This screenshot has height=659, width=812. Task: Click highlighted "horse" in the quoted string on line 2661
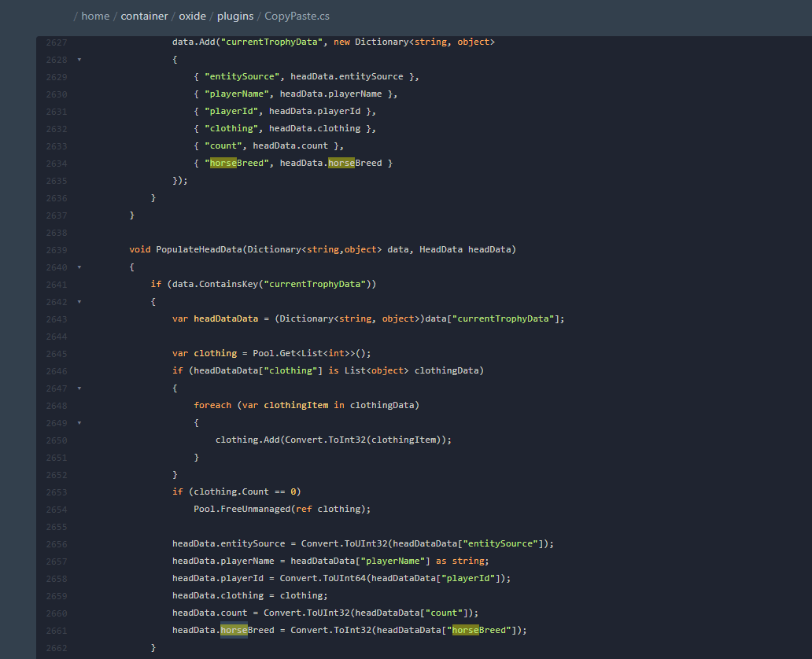(465, 630)
